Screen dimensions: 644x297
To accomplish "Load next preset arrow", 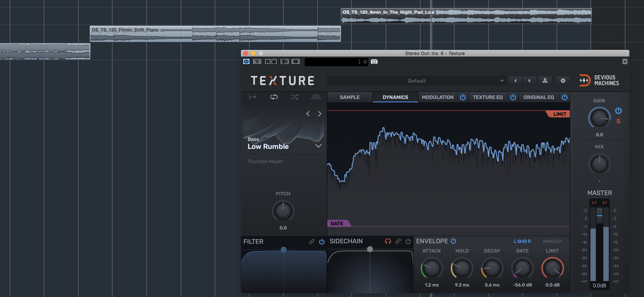I will [529, 81].
